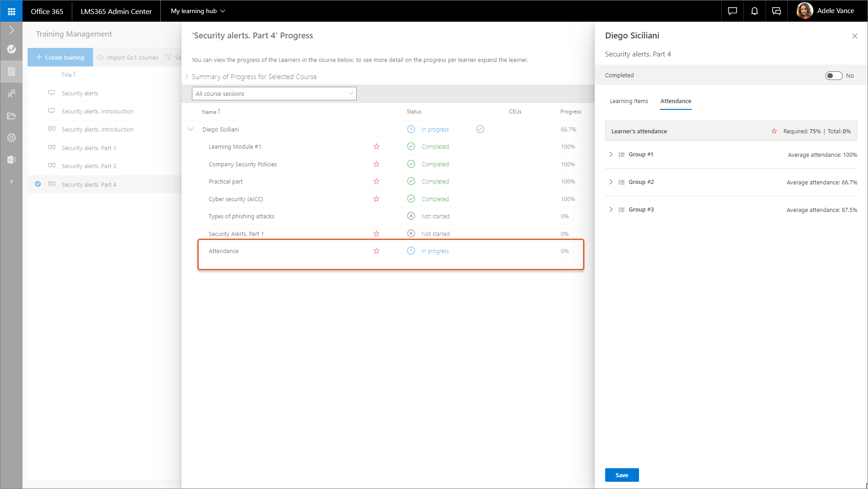Image resolution: width=868 pixels, height=489 pixels.
Task: Click the feedback icon next to bell
Action: 776,11
